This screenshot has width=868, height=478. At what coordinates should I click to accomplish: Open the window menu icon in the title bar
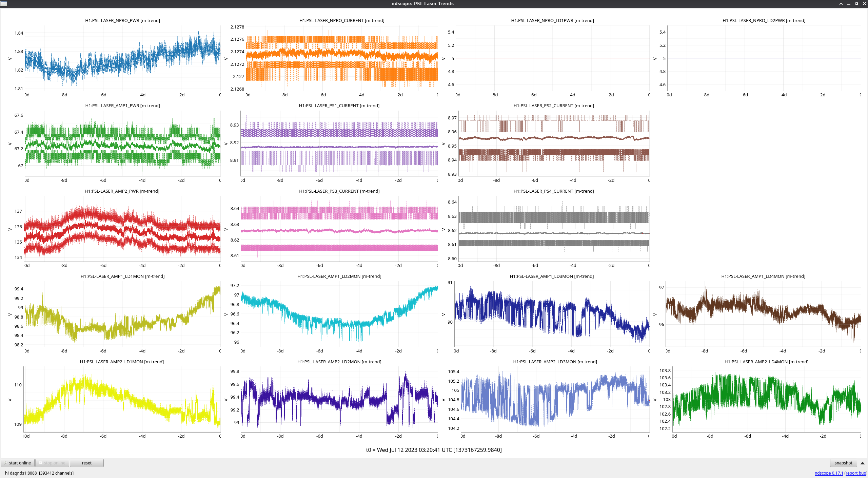click(x=3, y=3)
